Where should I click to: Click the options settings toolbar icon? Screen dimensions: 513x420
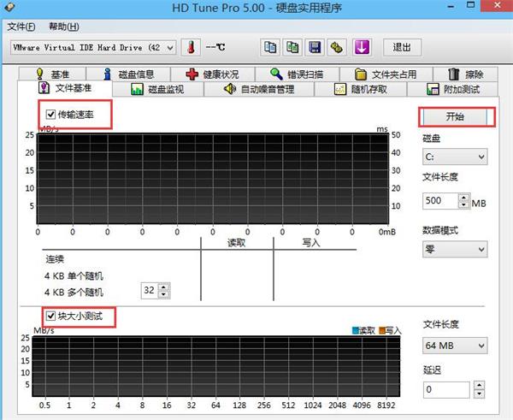[337, 48]
